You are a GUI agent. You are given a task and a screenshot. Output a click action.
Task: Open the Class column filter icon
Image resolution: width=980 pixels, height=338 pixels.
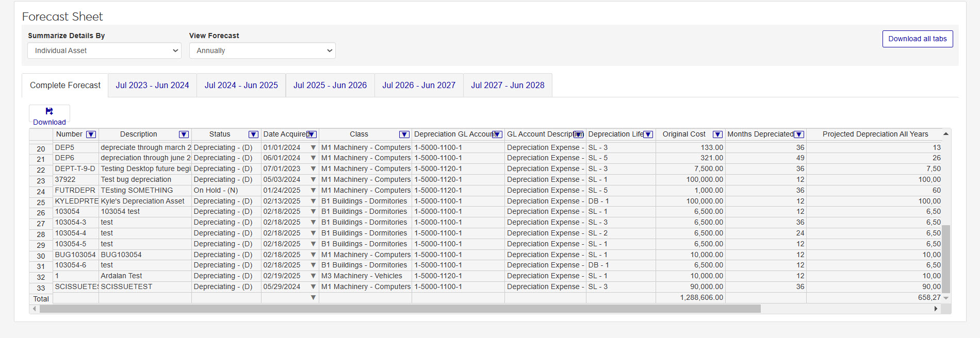(x=404, y=134)
